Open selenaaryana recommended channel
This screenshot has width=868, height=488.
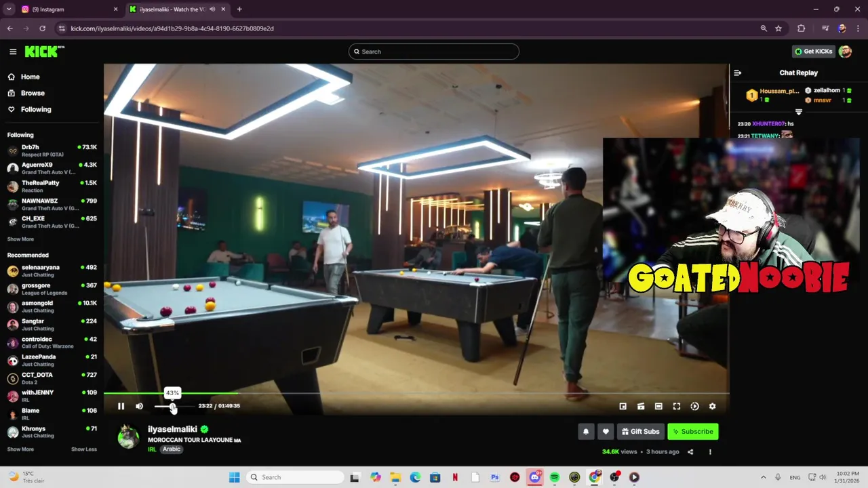pyautogui.click(x=52, y=270)
